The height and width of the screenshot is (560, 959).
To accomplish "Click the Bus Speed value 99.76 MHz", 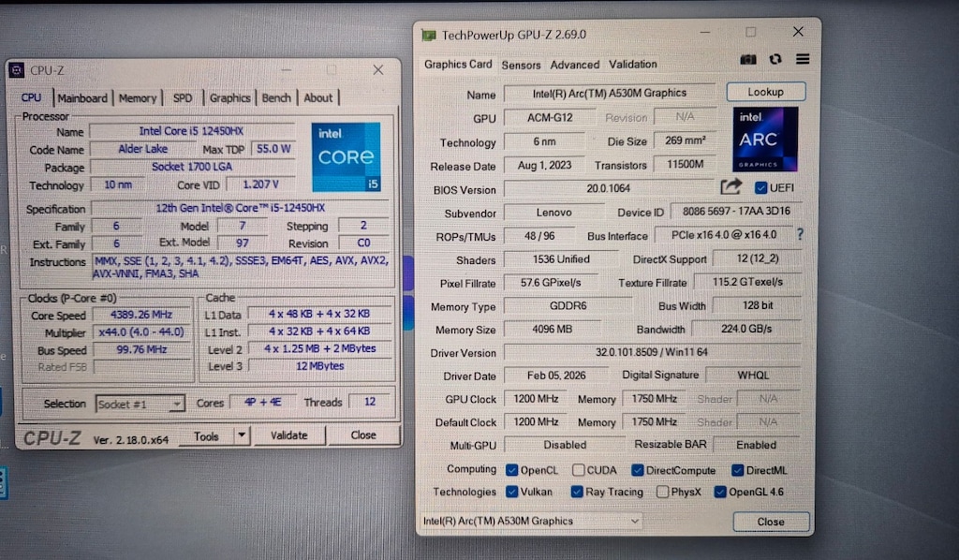I will pyautogui.click(x=141, y=349).
